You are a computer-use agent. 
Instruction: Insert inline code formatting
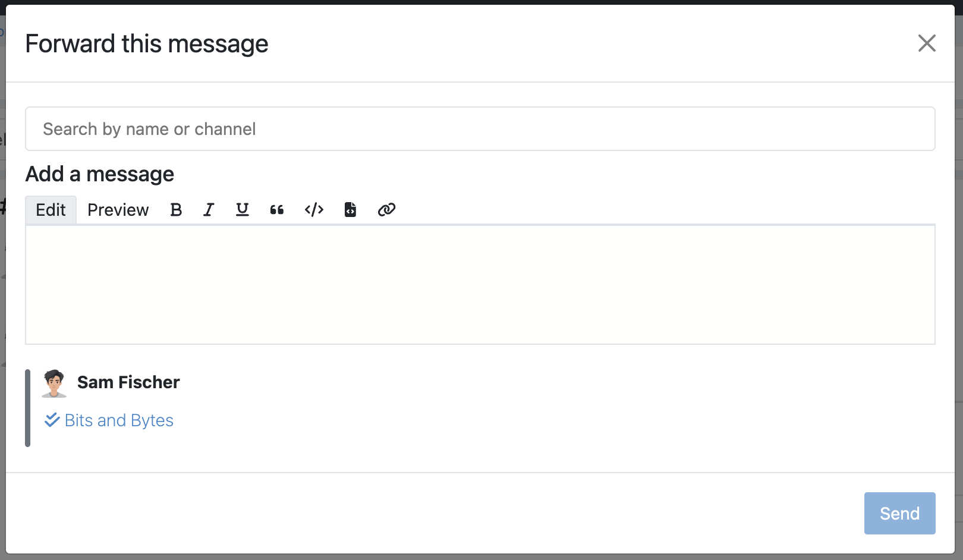coord(313,209)
